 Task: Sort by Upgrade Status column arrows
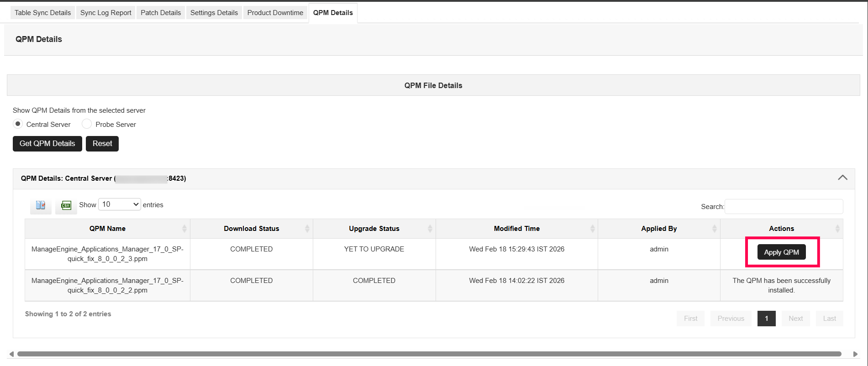tap(430, 229)
